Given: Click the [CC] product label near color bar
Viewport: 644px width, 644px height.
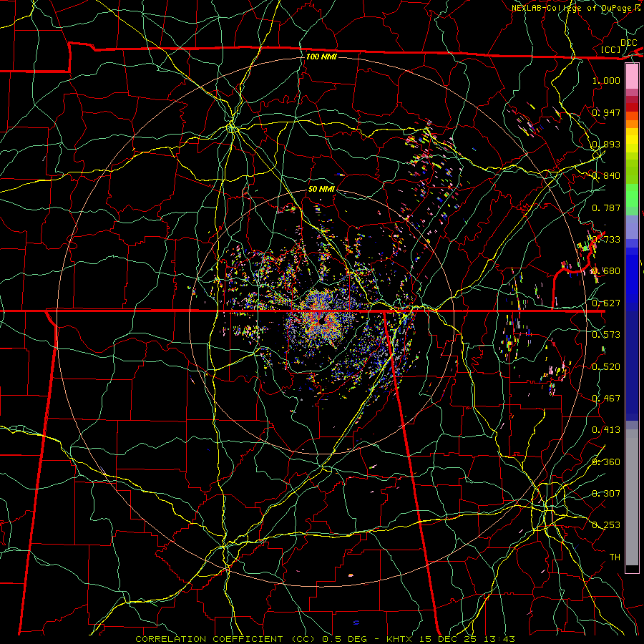Looking at the screenshot, I should pyautogui.click(x=611, y=49).
